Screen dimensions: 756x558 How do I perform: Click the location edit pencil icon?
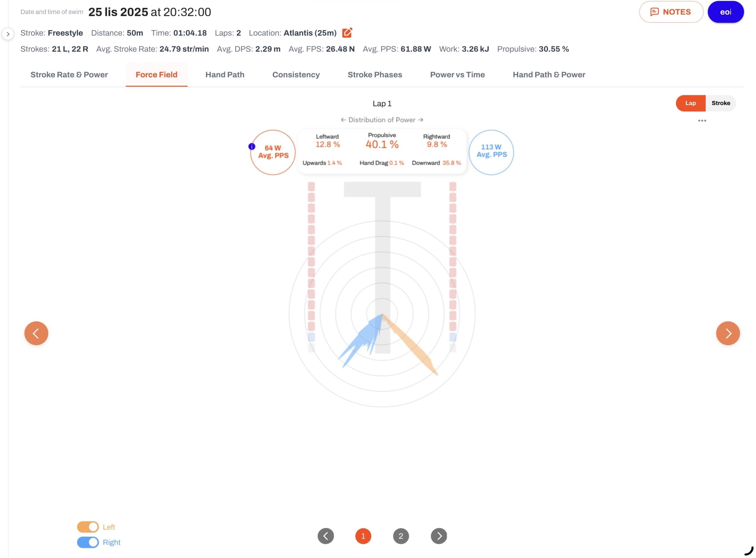point(347,33)
